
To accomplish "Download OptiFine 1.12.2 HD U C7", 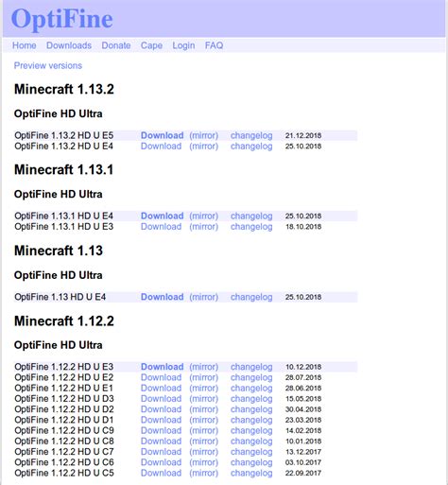I will coord(161,452).
